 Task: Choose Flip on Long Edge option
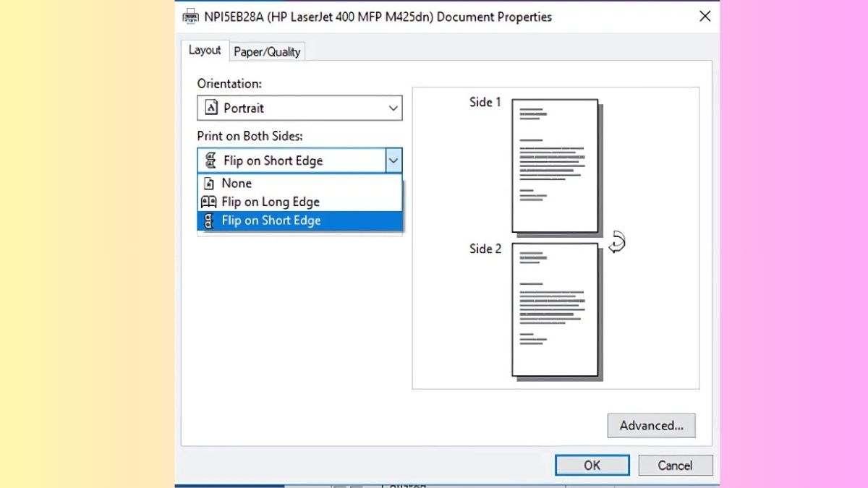tap(299, 202)
